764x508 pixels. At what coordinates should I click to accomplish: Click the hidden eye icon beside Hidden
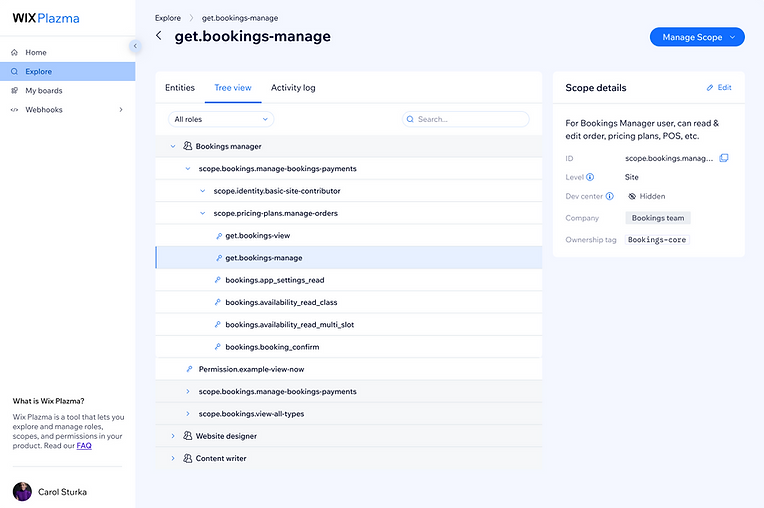[x=632, y=196]
